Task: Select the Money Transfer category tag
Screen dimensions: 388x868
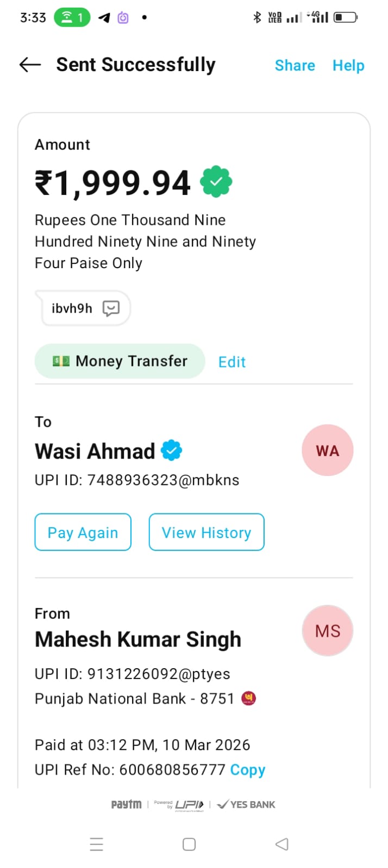Action: pyautogui.click(x=120, y=361)
